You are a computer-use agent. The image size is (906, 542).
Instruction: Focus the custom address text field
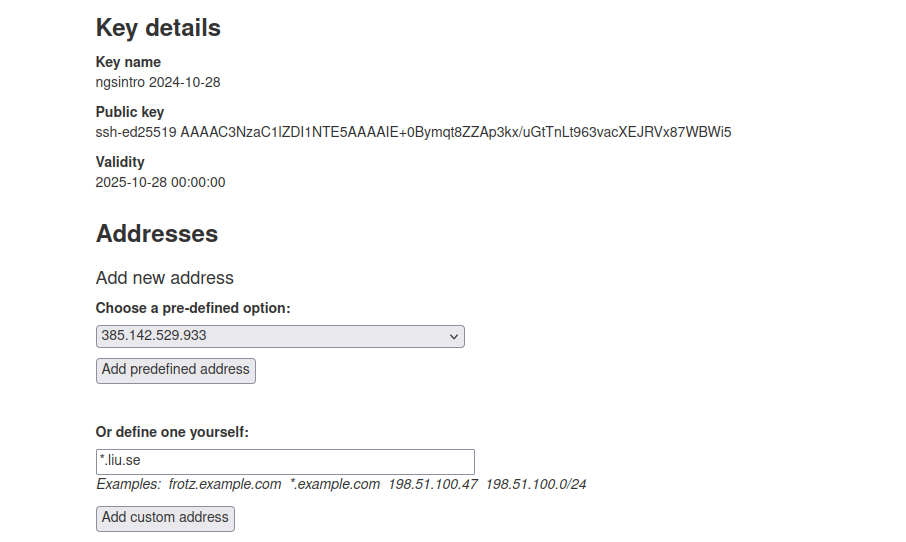pos(285,461)
